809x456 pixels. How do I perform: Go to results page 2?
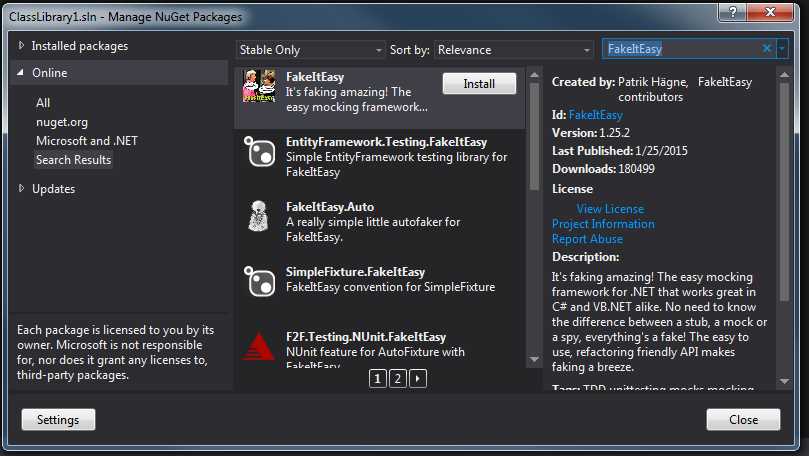coord(398,379)
